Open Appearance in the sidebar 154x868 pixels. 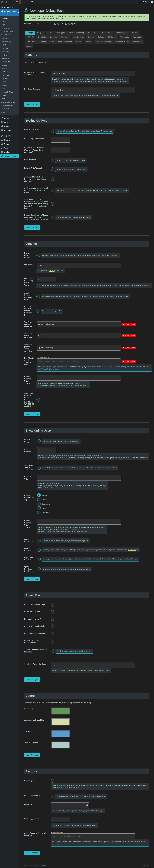[9, 136]
